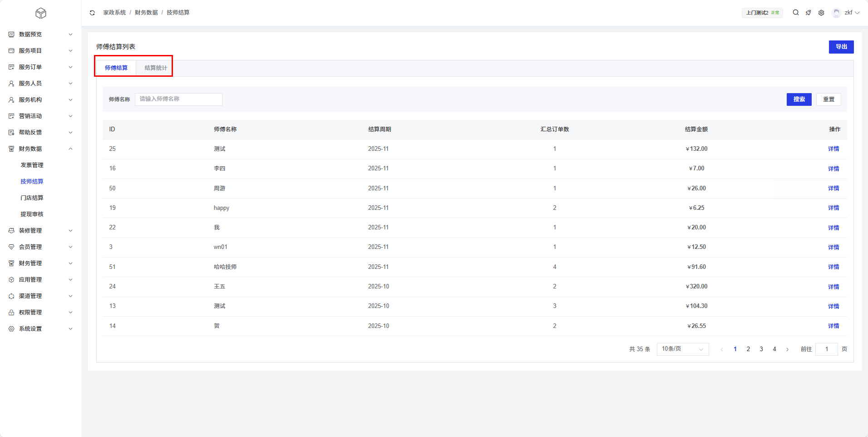Click the 服务机构 sidebar icon
This screenshot has width=868, height=437.
click(11, 100)
